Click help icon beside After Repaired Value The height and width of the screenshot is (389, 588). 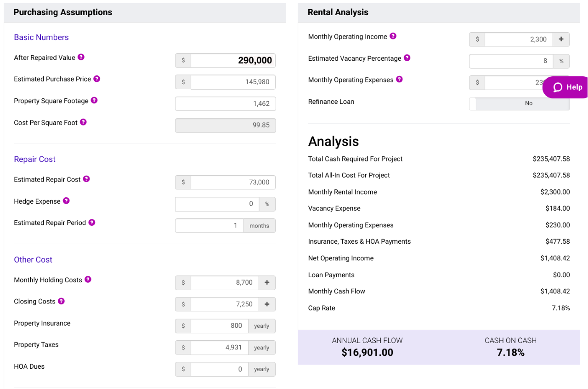point(81,57)
